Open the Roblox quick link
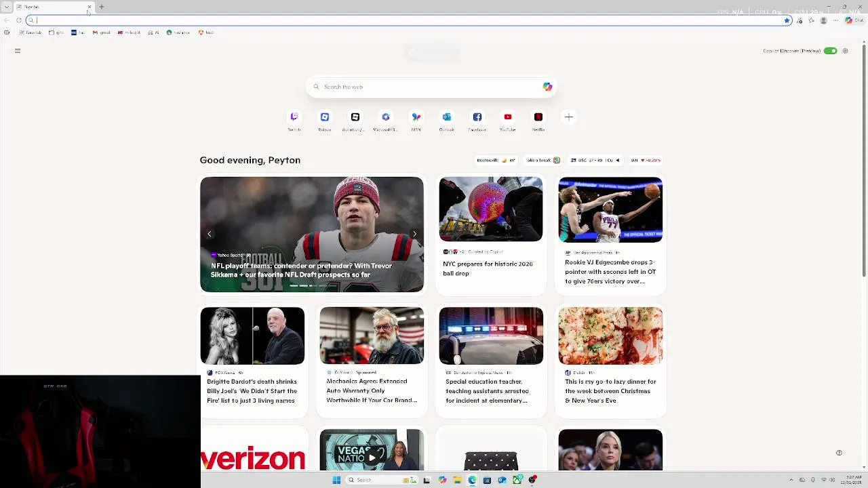Viewport: 868px width, 488px height. [x=324, y=117]
